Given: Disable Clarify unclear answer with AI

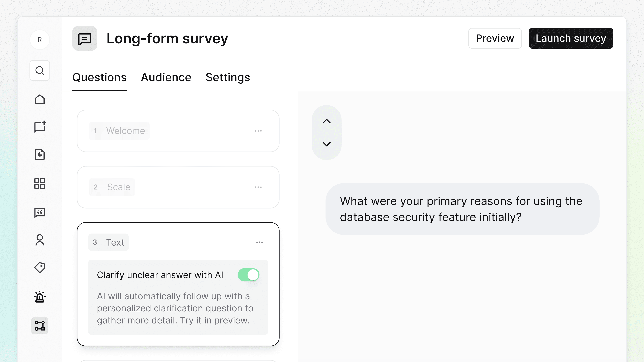Looking at the screenshot, I should 248,275.
